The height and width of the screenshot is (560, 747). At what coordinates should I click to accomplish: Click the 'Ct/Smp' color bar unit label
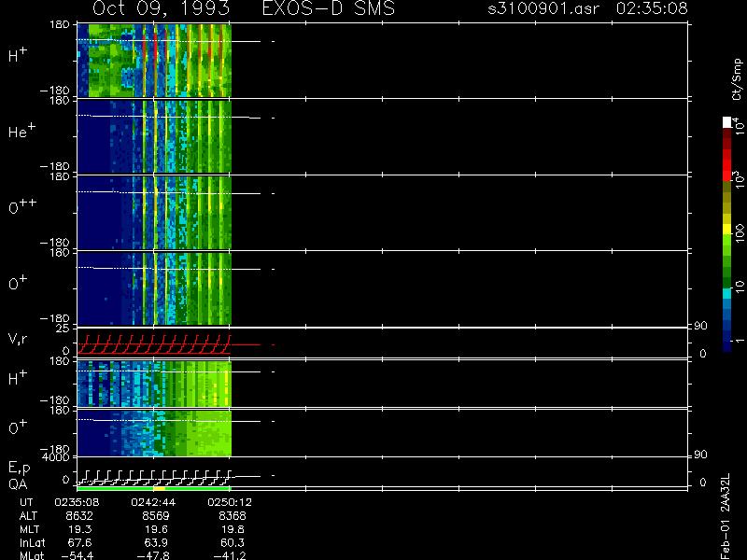coord(737,78)
